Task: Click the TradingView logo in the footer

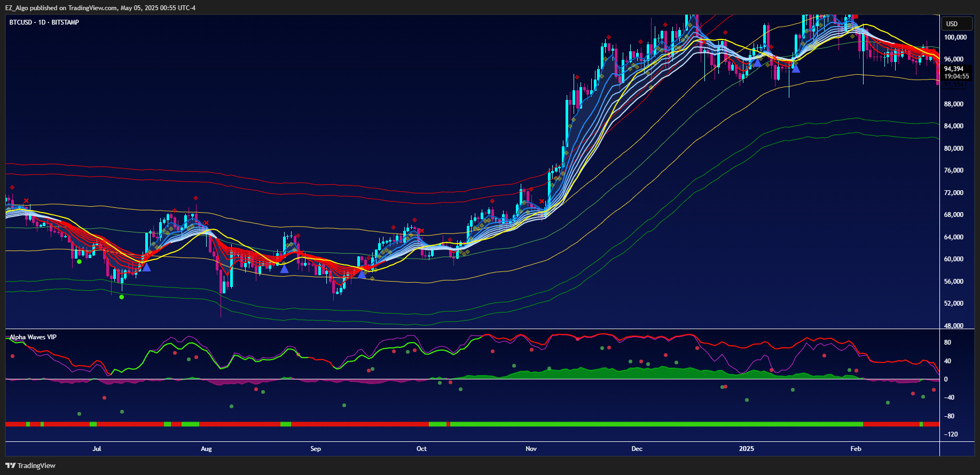Action: pyautogui.click(x=30, y=465)
